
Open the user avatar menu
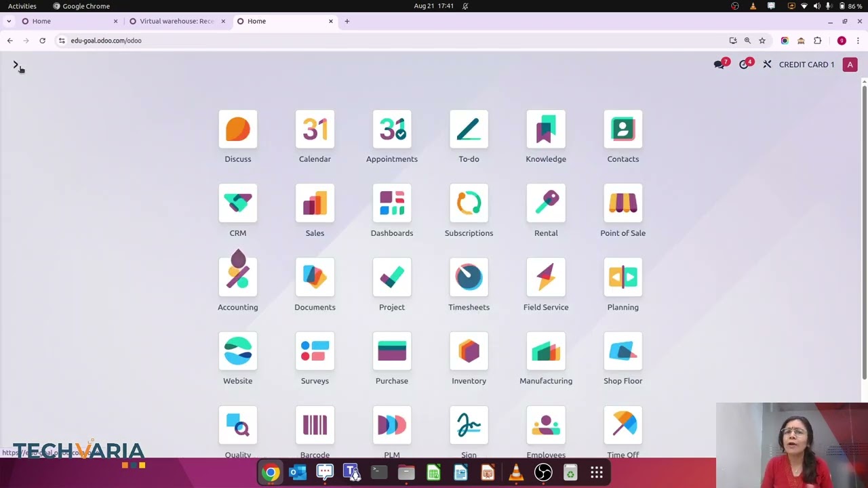click(x=850, y=64)
